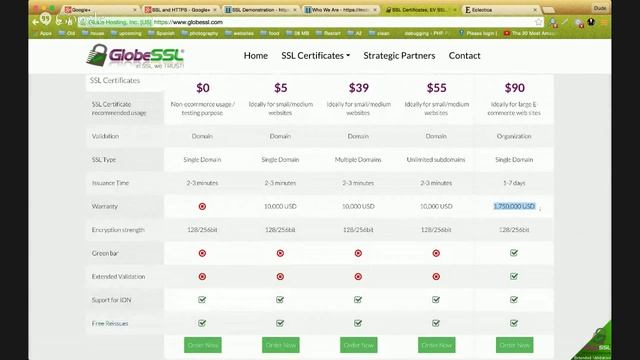Click the red cross in the $0 Warranty cell
The width and height of the screenshot is (640, 360).
point(202,207)
